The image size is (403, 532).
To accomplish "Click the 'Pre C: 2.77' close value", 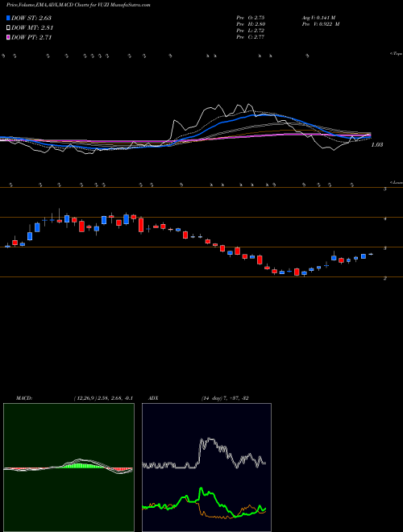I will pos(251,37).
